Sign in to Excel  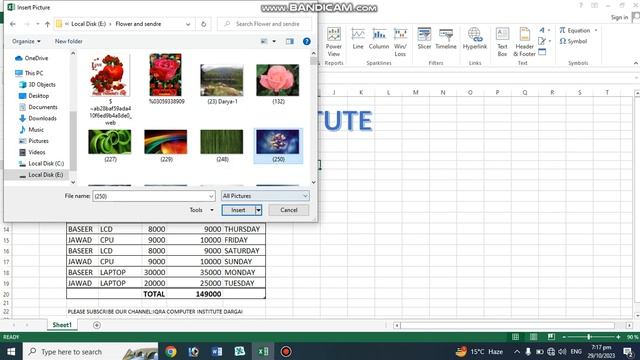click(619, 18)
